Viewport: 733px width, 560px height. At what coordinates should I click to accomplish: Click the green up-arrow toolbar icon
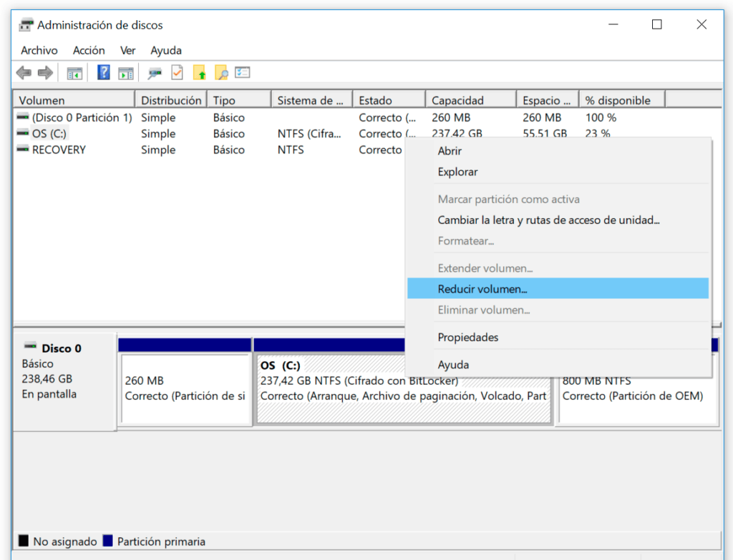pyautogui.click(x=200, y=72)
